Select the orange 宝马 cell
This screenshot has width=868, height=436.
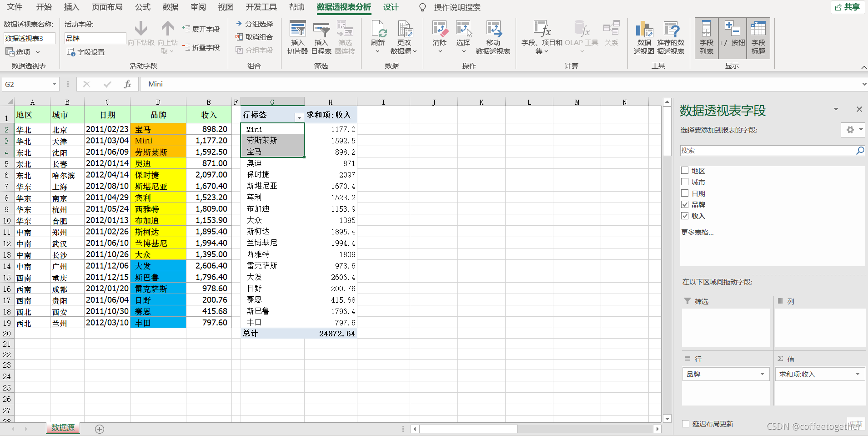tap(158, 129)
